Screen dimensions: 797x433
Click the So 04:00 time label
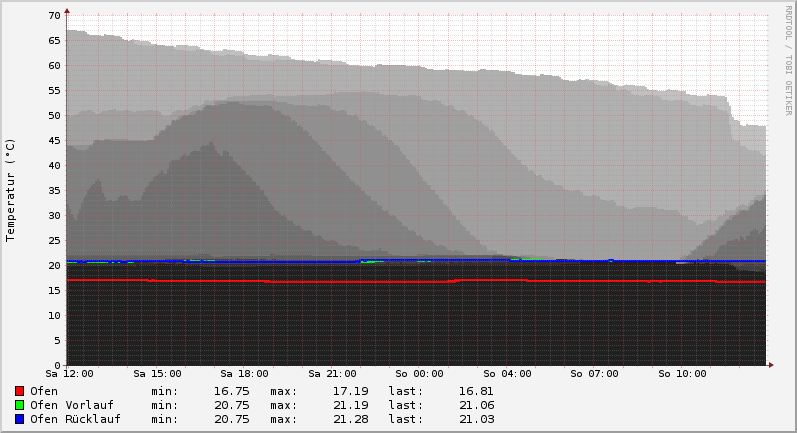[507, 374]
